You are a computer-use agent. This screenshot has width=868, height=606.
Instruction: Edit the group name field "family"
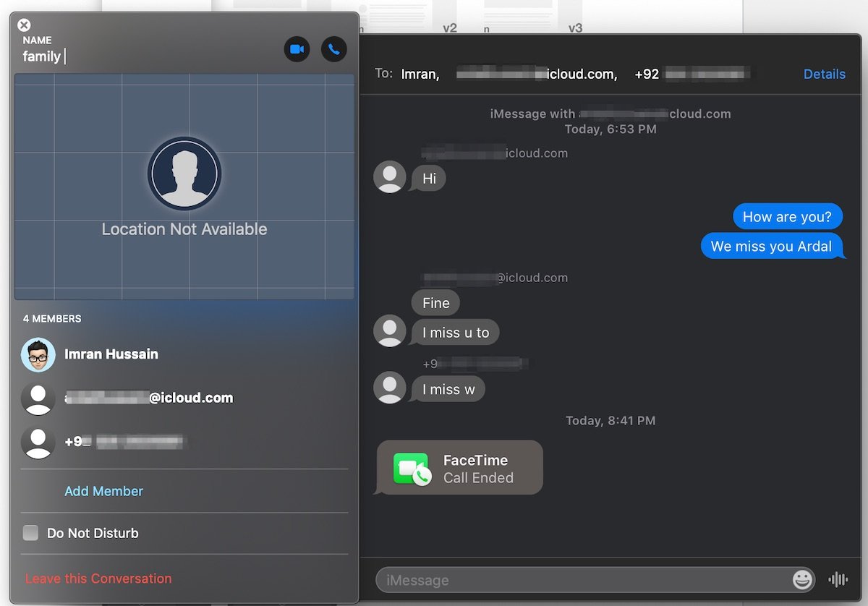42,56
